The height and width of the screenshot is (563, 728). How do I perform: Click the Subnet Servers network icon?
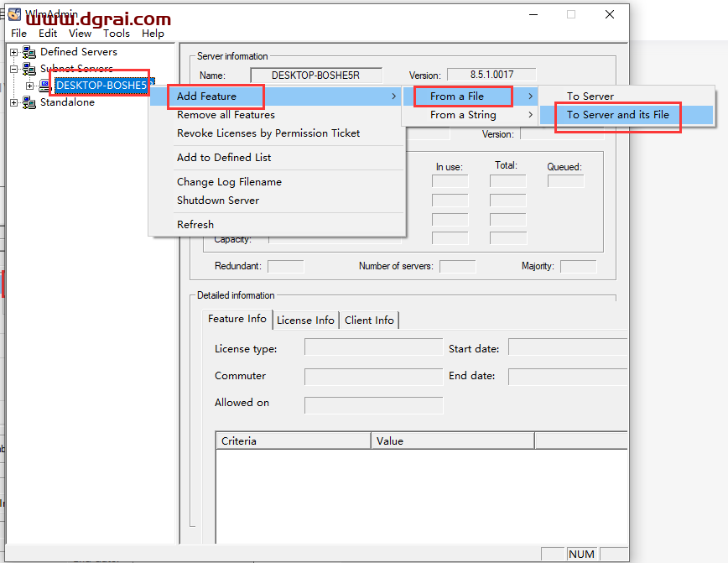coord(29,69)
